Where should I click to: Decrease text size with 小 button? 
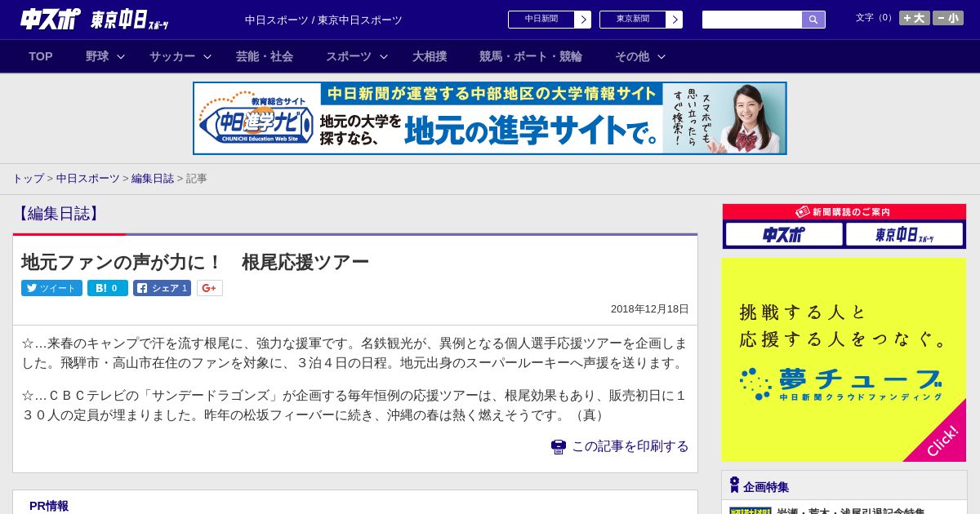948,18
